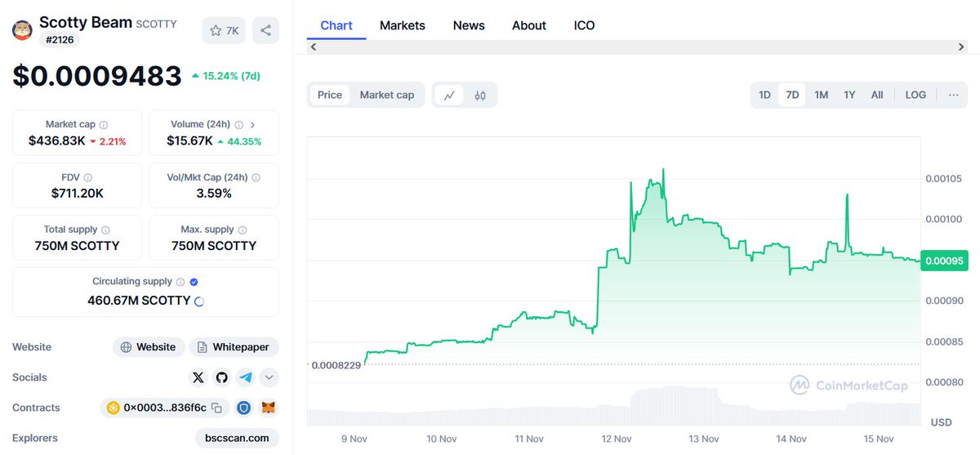The height and width of the screenshot is (455, 980).
Task: Click the BNB chain contract icon
Action: tap(114, 408)
